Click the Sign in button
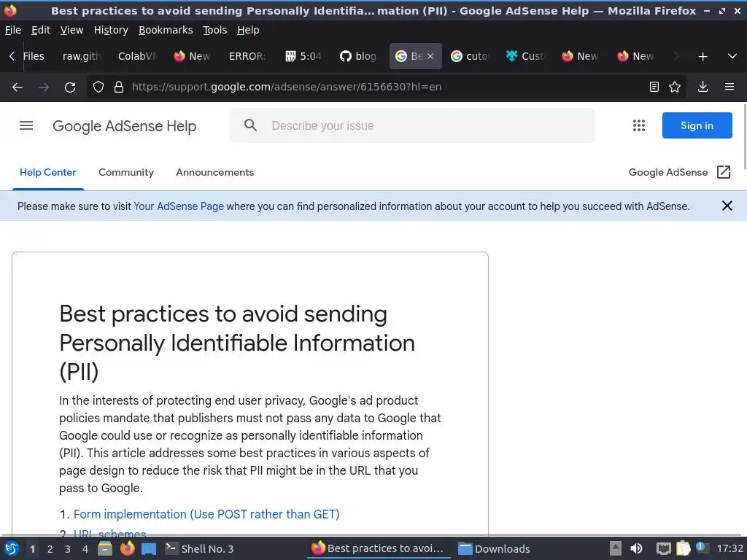 [697, 125]
